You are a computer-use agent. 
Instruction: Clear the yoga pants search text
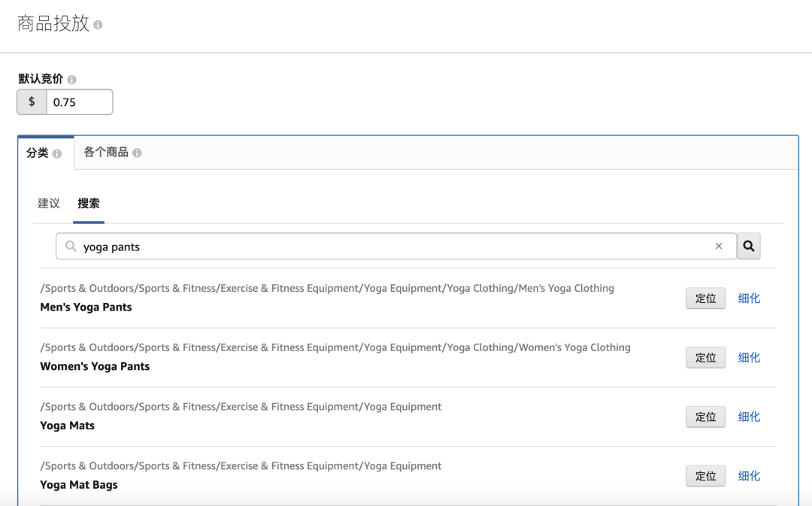[719, 246]
